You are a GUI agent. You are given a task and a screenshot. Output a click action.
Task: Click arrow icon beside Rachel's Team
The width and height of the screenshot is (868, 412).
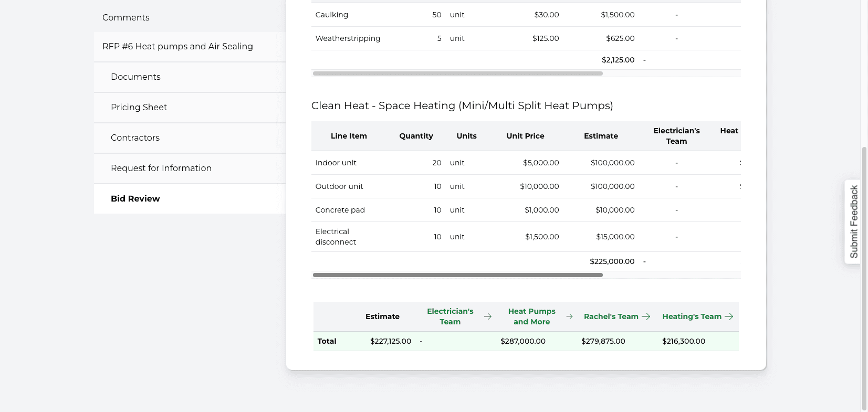point(646,316)
